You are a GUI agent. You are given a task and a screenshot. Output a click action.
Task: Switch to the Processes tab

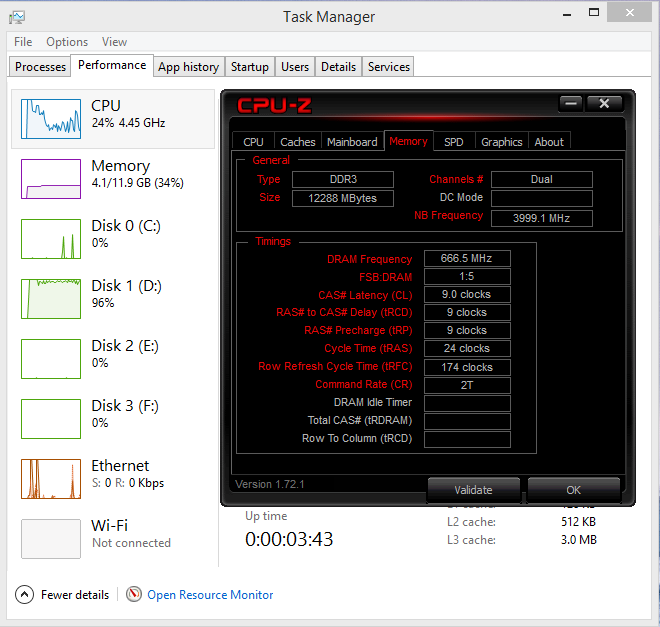point(40,66)
